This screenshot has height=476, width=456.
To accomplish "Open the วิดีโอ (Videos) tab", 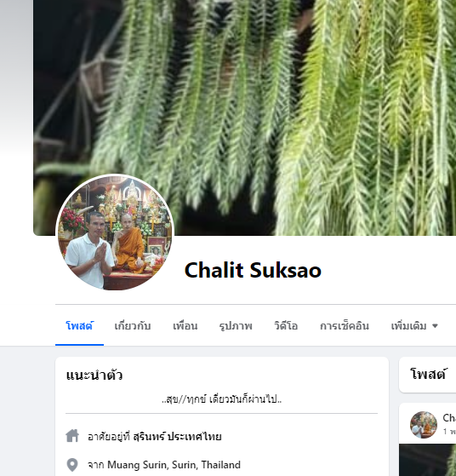I will point(286,326).
